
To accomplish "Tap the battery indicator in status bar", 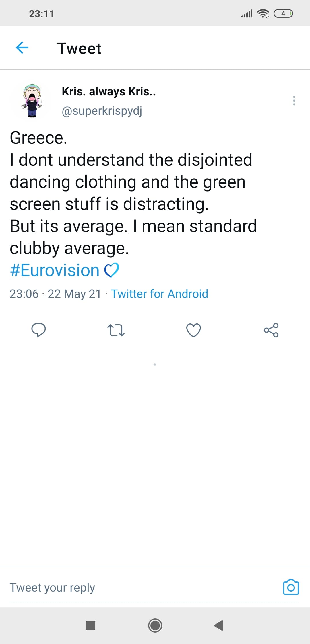I will (x=283, y=13).
